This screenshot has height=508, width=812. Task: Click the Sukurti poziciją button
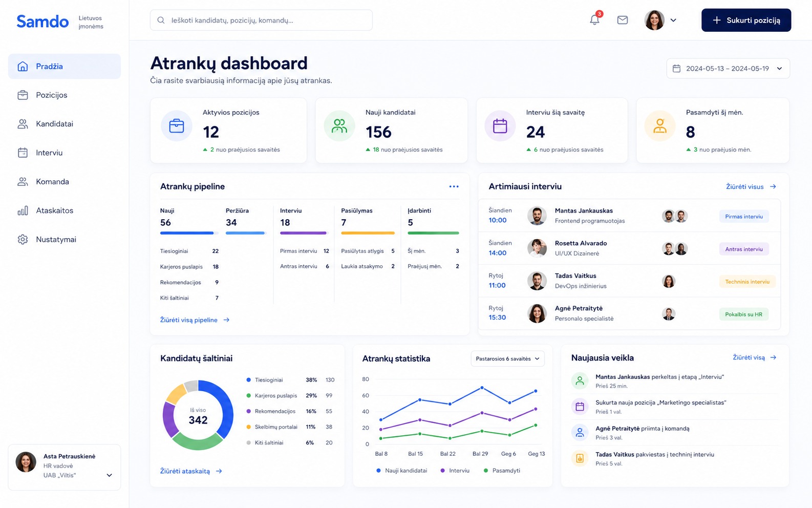click(746, 20)
